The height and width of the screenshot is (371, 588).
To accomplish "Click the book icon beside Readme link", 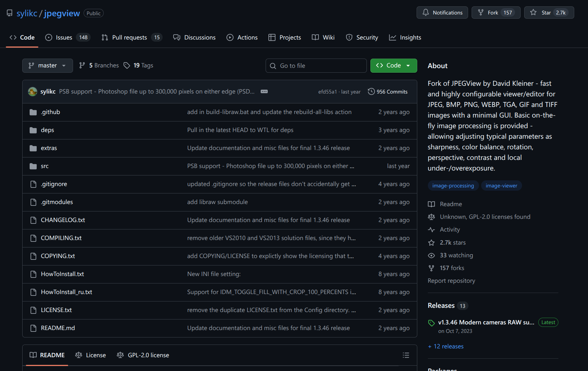I will click(x=431, y=204).
